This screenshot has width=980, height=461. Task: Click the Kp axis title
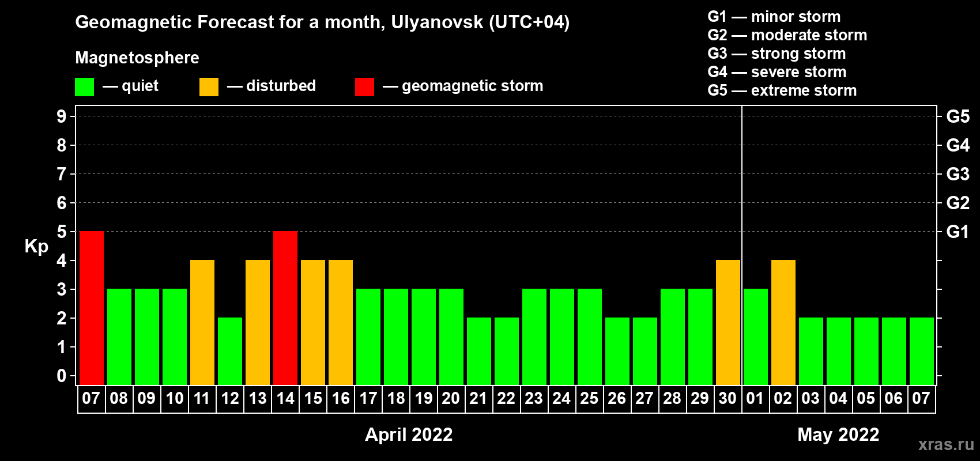click(36, 247)
